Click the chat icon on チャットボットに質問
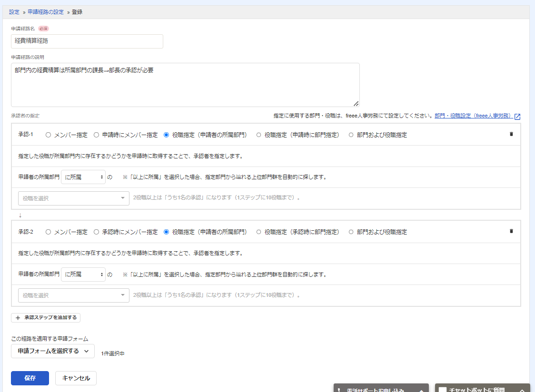Image resolution: width=535 pixels, height=392 pixels. pos(443,390)
